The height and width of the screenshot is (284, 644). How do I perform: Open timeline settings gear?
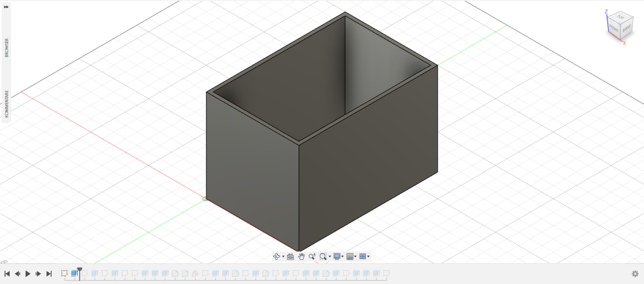(635, 274)
